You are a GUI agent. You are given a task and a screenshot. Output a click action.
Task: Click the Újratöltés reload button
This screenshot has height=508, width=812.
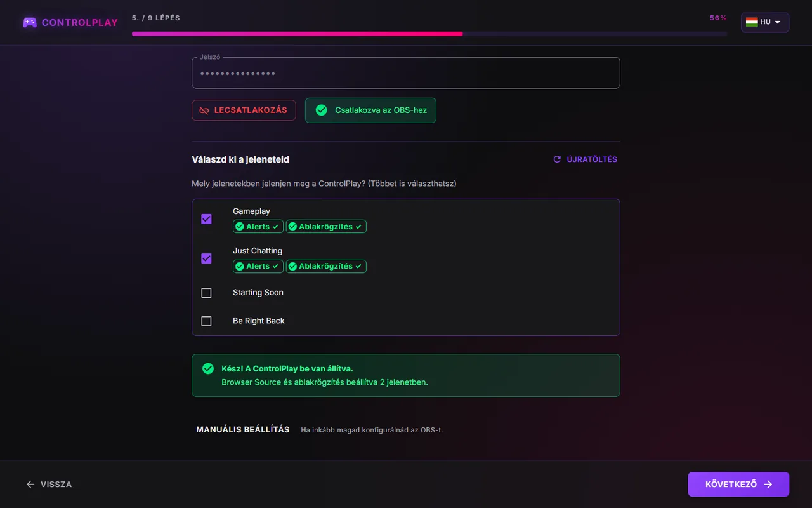point(585,159)
